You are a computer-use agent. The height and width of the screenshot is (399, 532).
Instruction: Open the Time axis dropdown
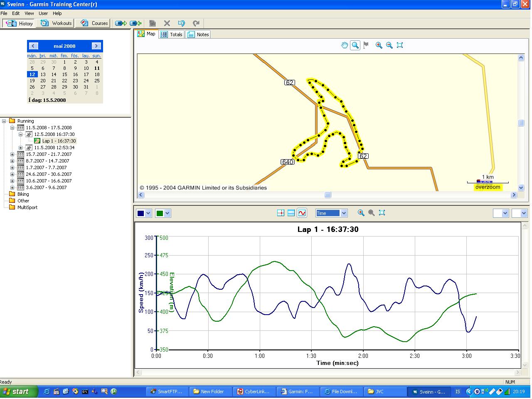344,213
